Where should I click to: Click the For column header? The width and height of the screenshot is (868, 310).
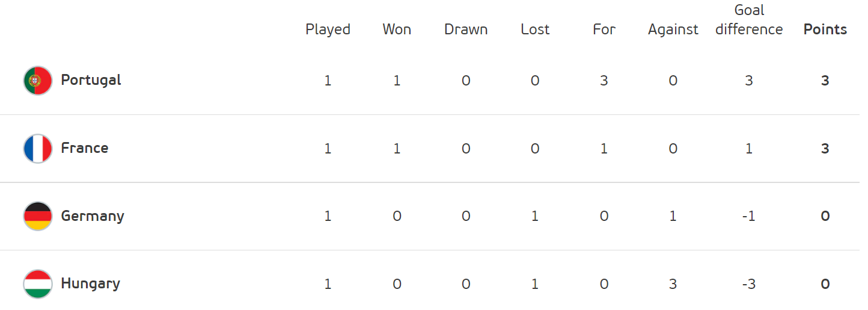[x=604, y=29]
